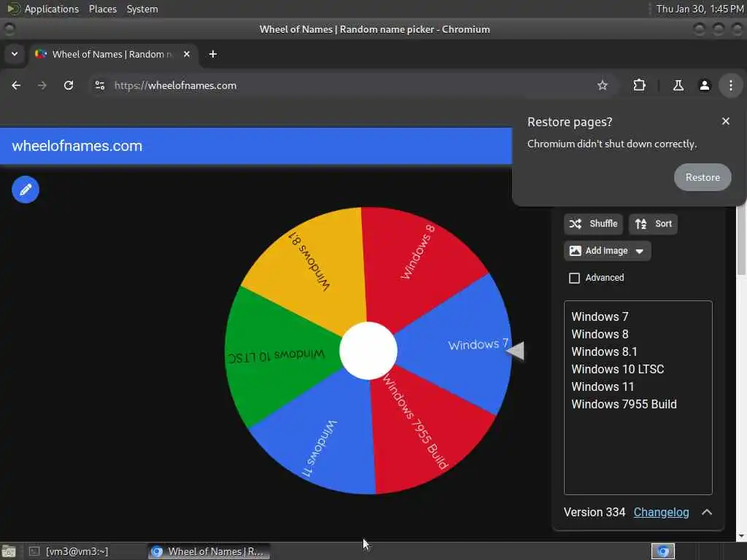Open the site information icon
Image resolution: width=747 pixels, height=560 pixels.
coord(99,85)
